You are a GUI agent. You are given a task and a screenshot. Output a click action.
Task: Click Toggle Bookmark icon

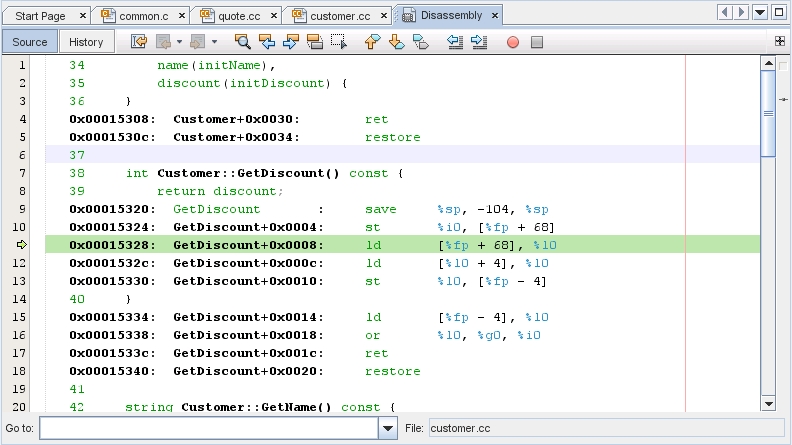[421, 42]
